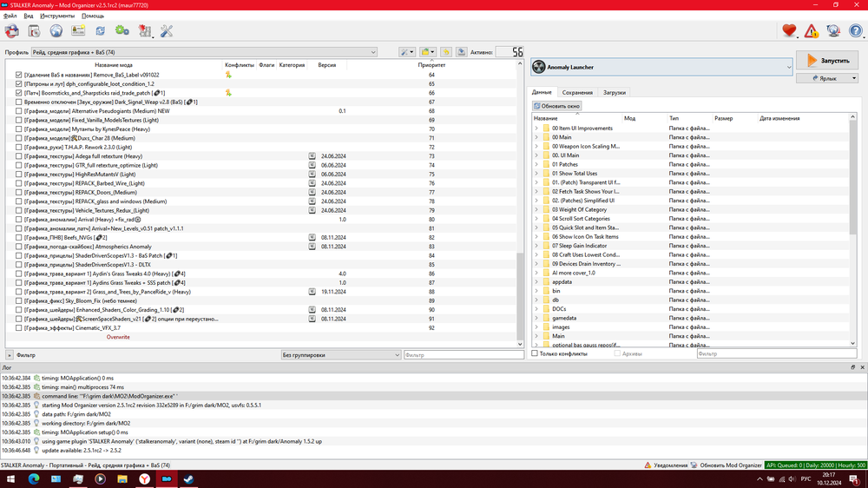Click the Install mod from archive icon

click(34, 31)
